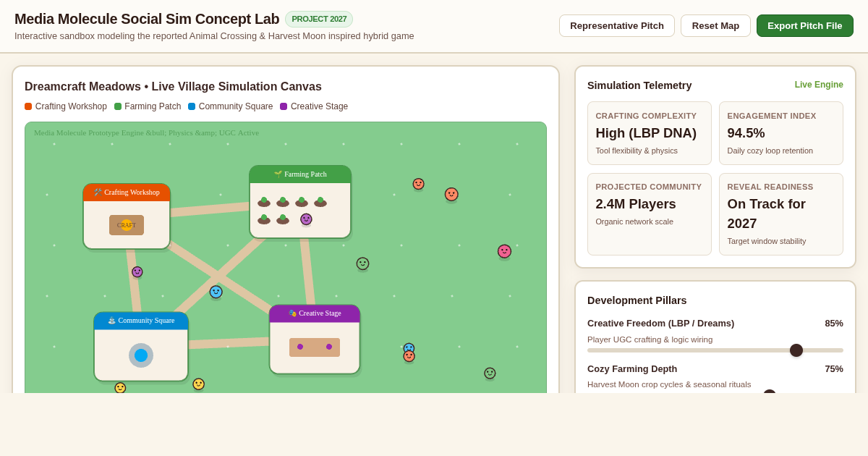Click the PROJECT 2027 badge

[x=319, y=19]
